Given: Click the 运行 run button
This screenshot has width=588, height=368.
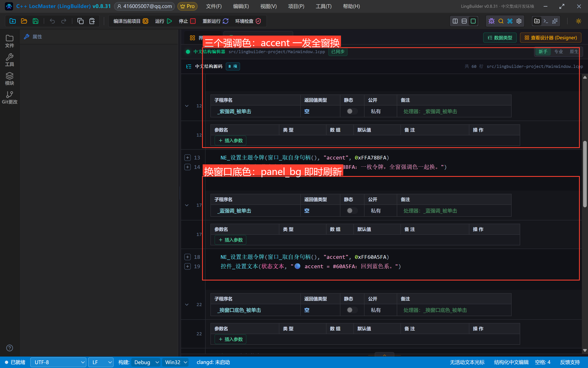Looking at the screenshot, I should (163, 21).
